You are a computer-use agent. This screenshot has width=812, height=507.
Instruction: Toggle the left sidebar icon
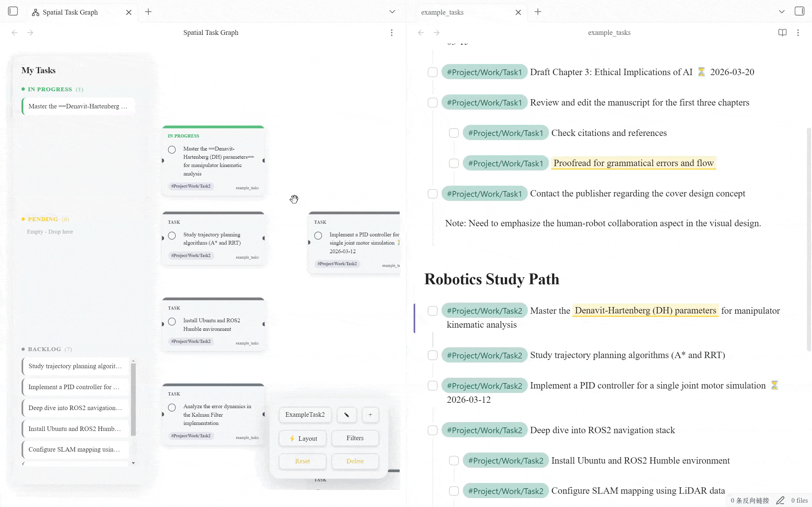coord(13,11)
